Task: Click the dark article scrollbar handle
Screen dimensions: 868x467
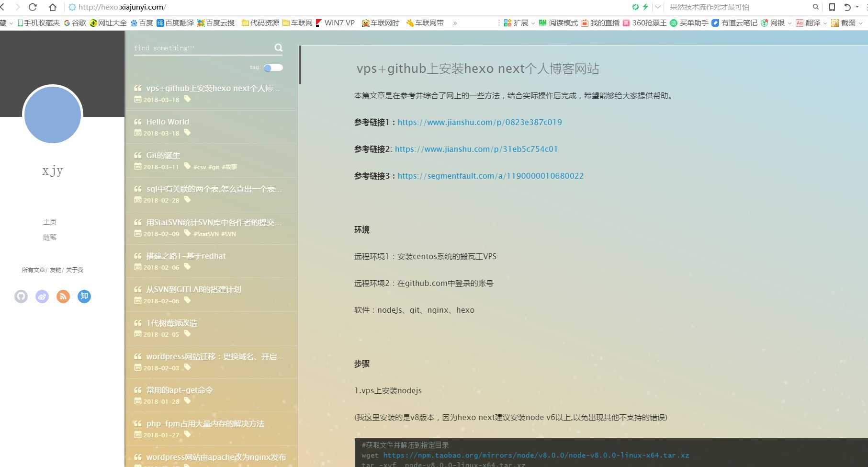Action: 300,65
